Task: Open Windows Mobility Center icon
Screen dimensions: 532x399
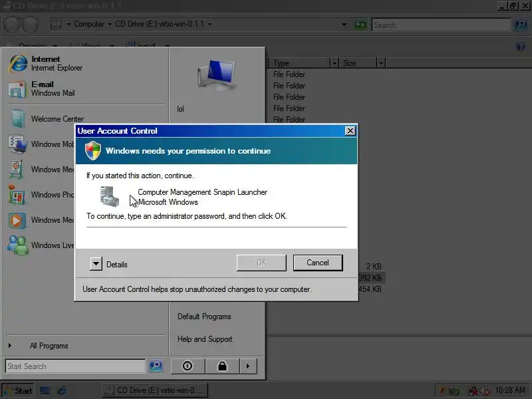Action: 18,144
